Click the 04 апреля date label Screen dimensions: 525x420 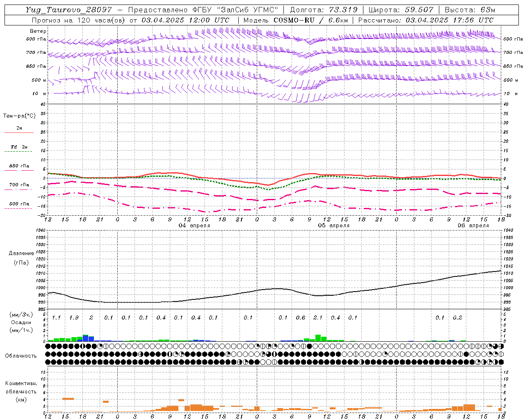[194, 226]
